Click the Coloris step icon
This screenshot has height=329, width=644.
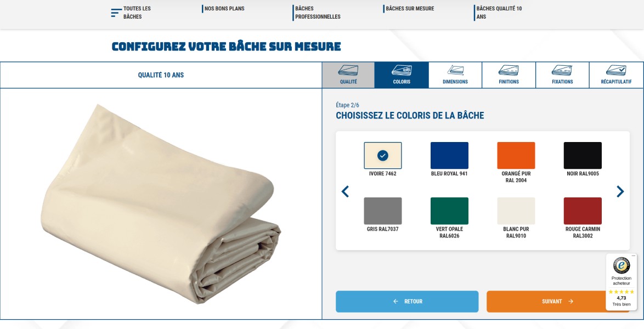click(x=402, y=70)
